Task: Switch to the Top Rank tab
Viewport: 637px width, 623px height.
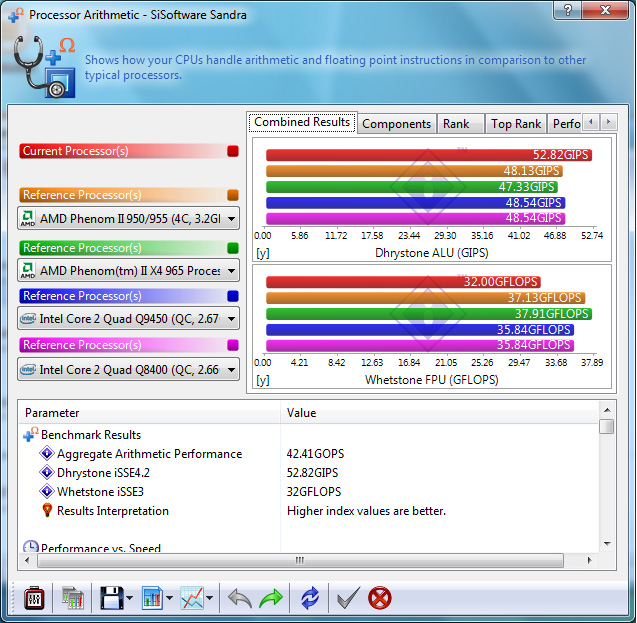Action: 516,124
